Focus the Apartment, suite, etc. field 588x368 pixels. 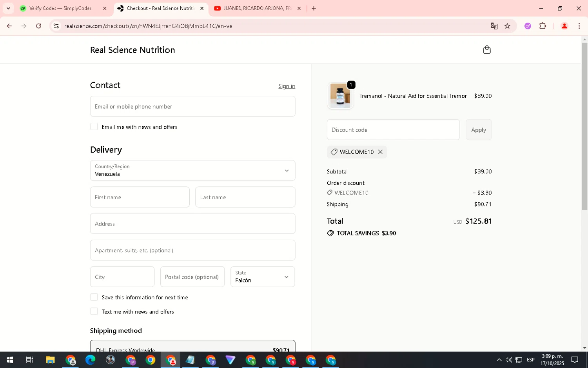(x=192, y=250)
